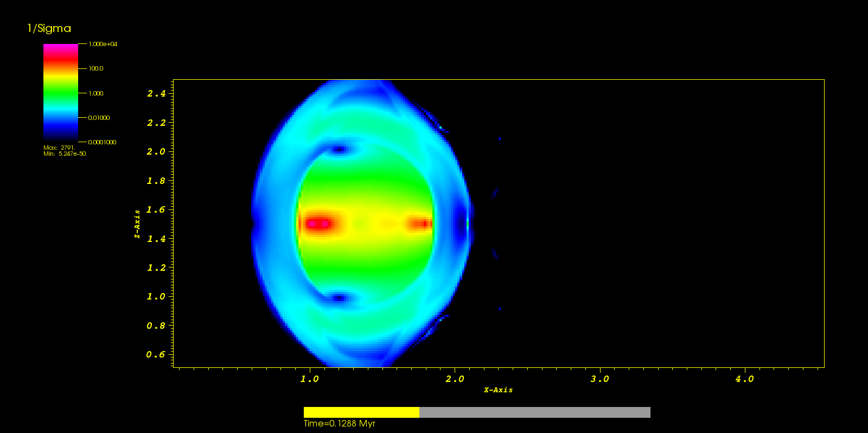Click the right red hotspot in plot
868x433 pixels.
(x=420, y=224)
